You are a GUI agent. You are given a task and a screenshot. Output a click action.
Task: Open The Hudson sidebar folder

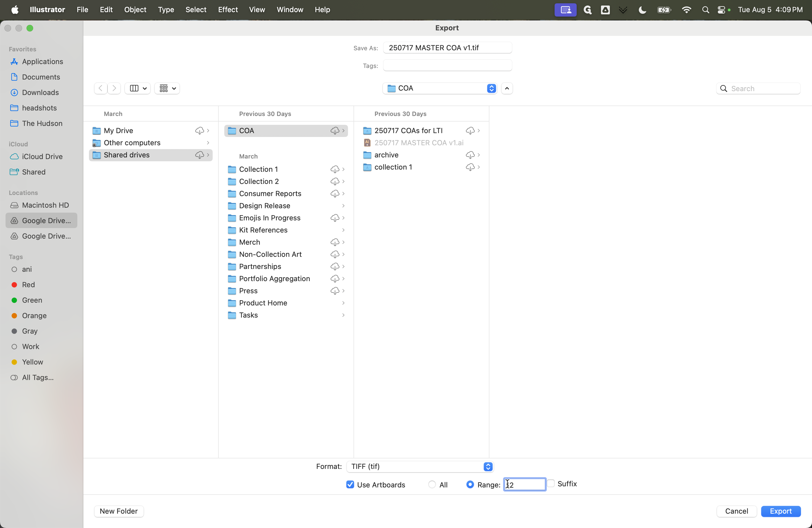[x=42, y=123]
